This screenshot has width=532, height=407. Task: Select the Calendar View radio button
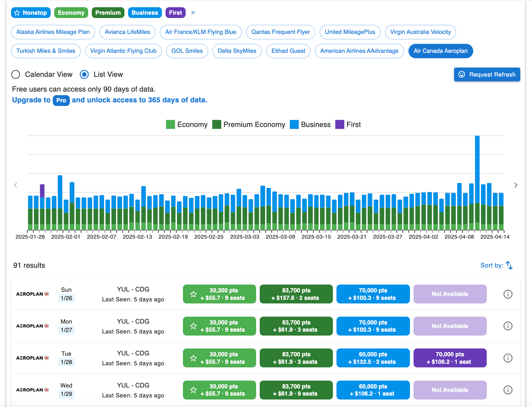(16, 74)
